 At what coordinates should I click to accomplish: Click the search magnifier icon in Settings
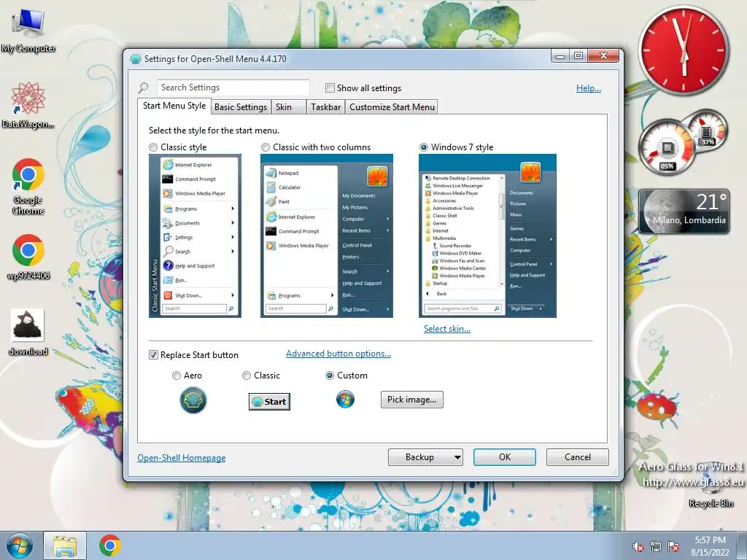coord(144,87)
